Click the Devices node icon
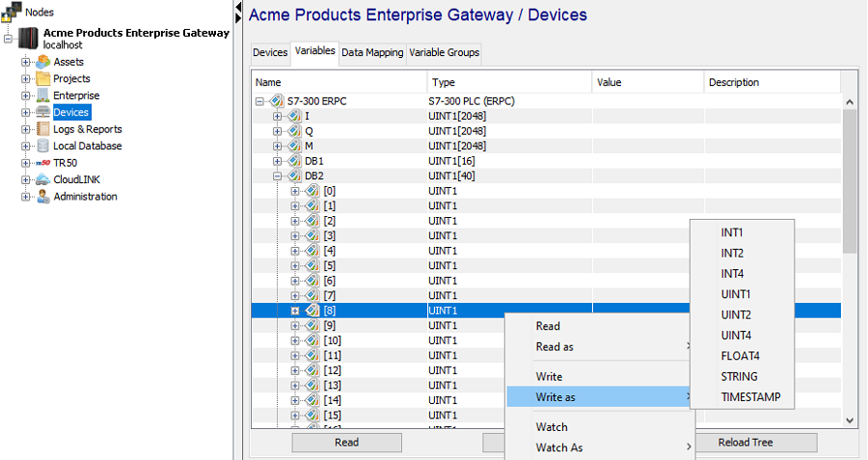The height and width of the screenshot is (460, 868). 43,112
